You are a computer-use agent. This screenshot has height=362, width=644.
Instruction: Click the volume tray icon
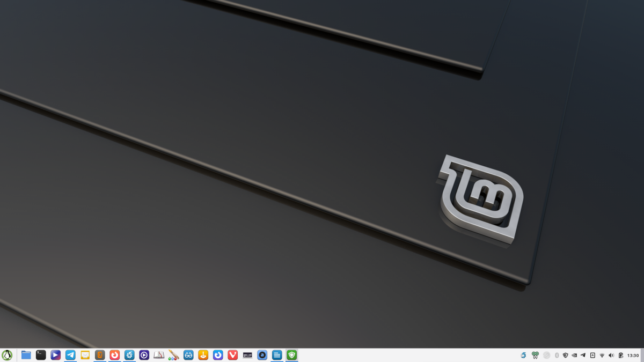[612, 354]
